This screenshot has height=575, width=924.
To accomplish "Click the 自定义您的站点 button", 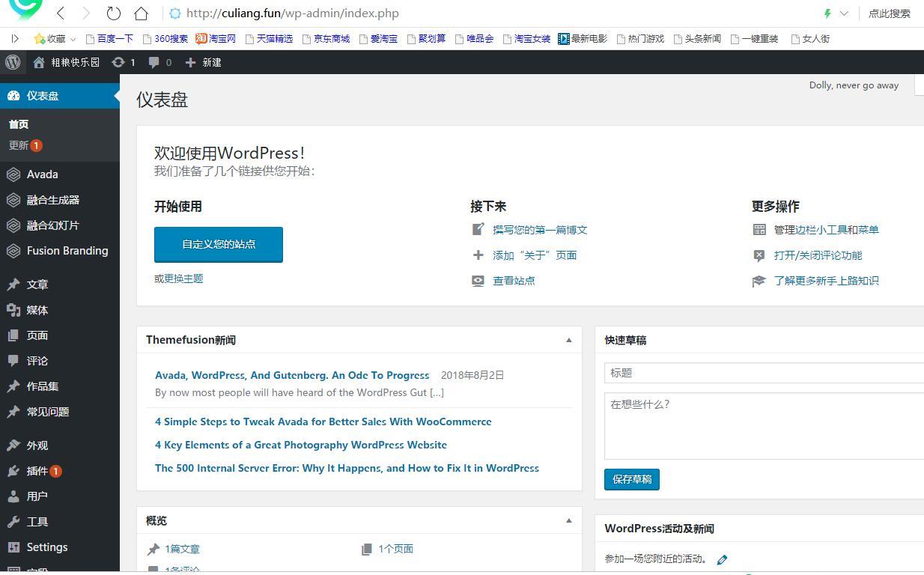I will point(219,244).
